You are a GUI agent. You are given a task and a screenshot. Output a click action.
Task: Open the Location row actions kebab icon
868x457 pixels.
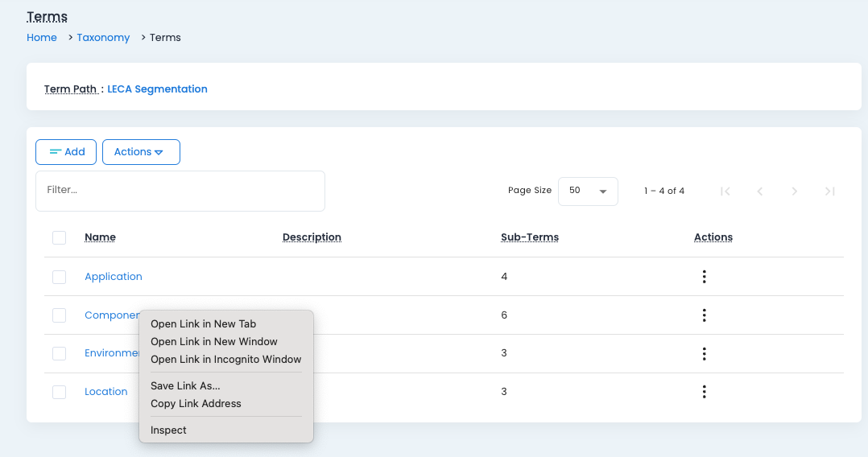tap(704, 392)
